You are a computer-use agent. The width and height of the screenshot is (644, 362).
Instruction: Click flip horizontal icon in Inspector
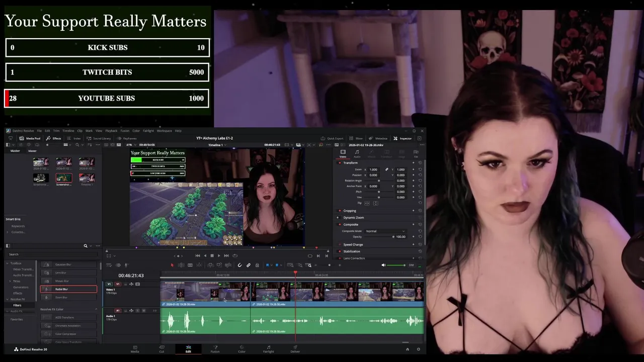(x=366, y=203)
